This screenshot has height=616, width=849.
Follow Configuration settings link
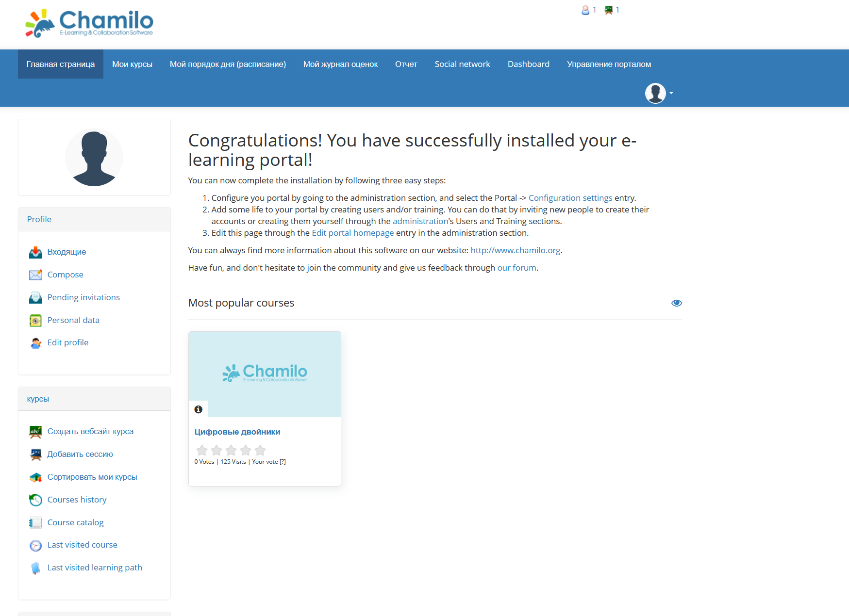(570, 198)
